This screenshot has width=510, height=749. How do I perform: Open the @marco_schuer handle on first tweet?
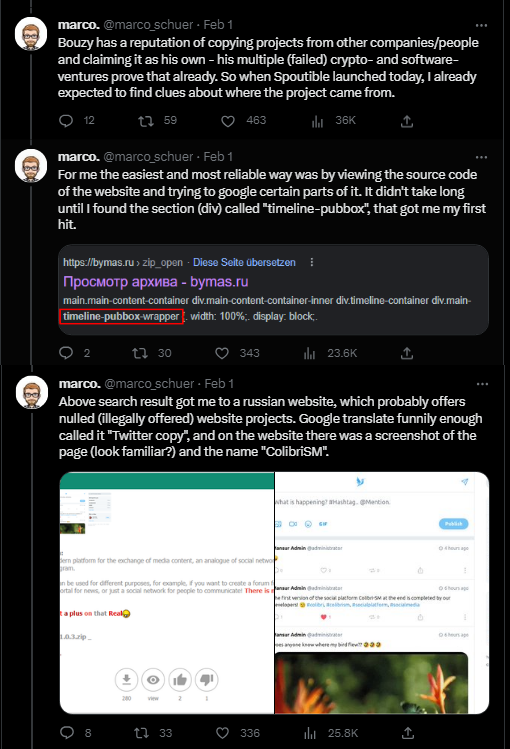(x=148, y=25)
